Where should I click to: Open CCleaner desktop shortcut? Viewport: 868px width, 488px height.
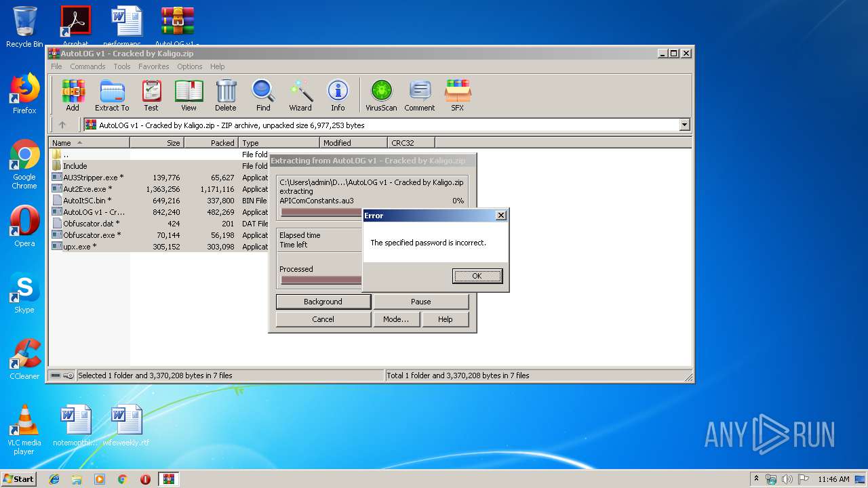coord(24,359)
